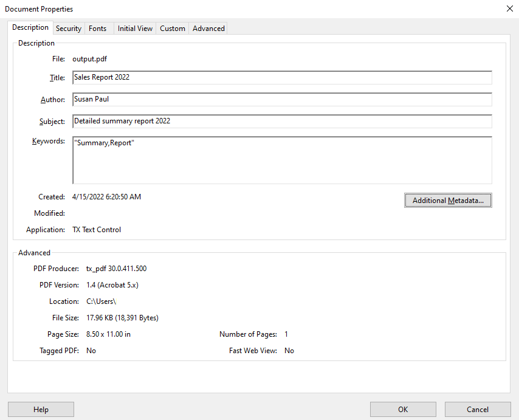
Task: Click the Cancel button
Action: (x=478, y=410)
